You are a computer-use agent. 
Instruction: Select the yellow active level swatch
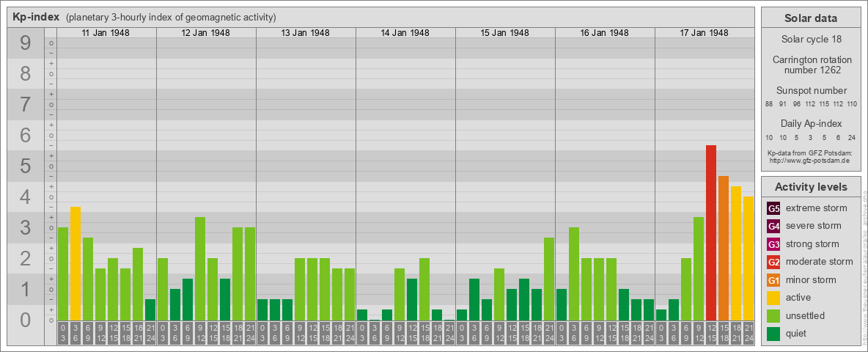tap(773, 298)
